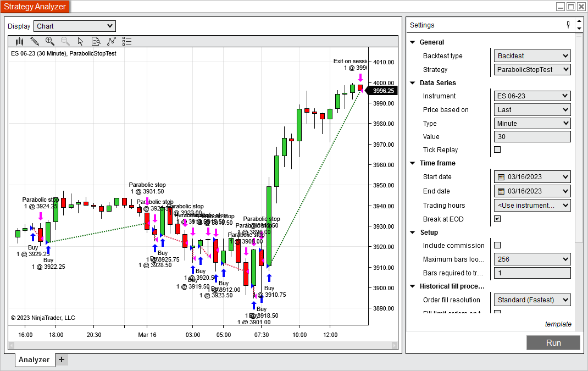Collapse the Setup section
This screenshot has height=371, width=588.
click(x=413, y=232)
